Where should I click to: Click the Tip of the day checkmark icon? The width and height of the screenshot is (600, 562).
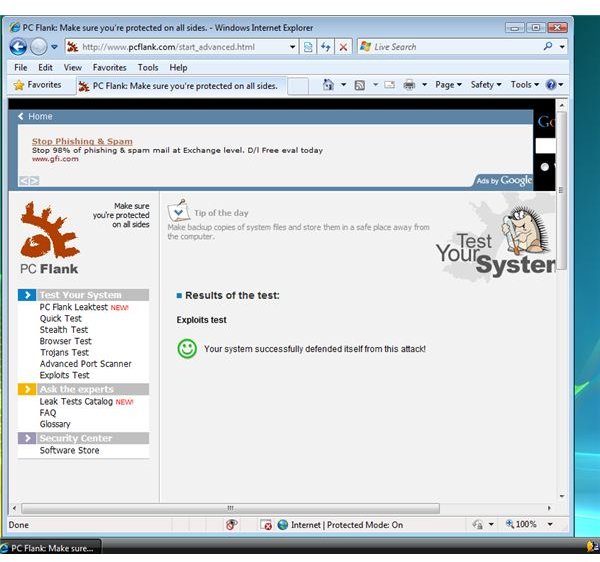click(x=178, y=210)
